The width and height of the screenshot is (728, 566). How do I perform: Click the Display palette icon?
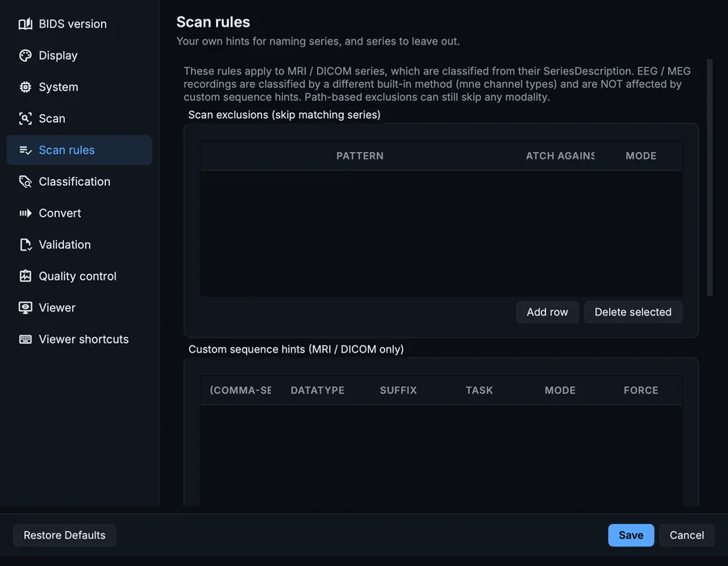[26, 55]
